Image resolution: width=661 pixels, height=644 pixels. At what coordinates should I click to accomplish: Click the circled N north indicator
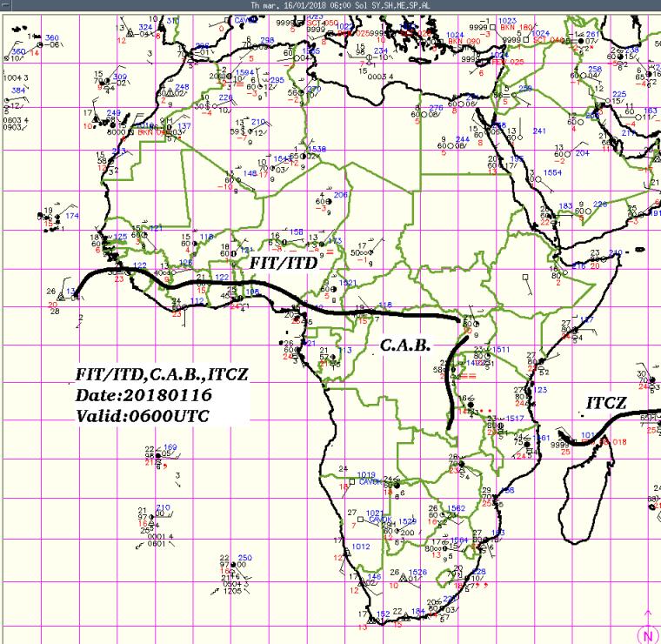(x=648, y=635)
